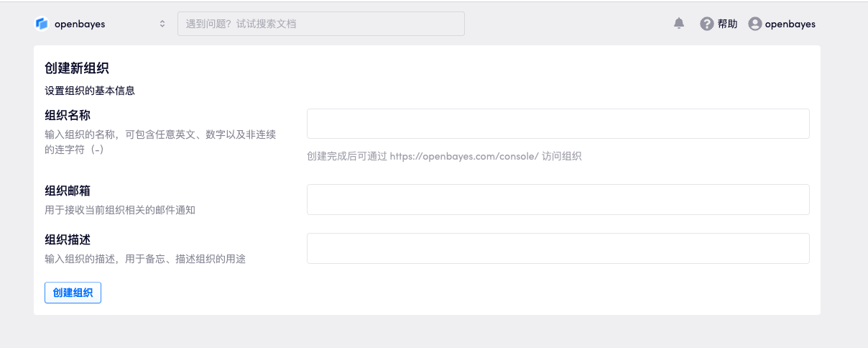Open the notifications bell
Viewport: 868px width, 348px height.
[x=679, y=24]
